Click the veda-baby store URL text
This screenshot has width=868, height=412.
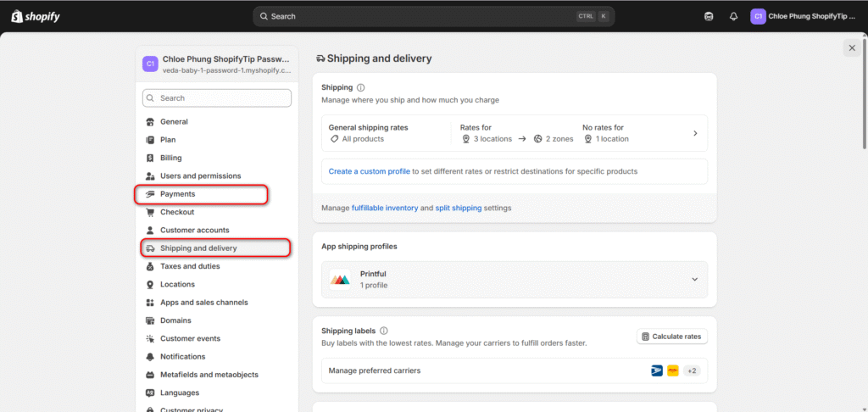pos(225,70)
